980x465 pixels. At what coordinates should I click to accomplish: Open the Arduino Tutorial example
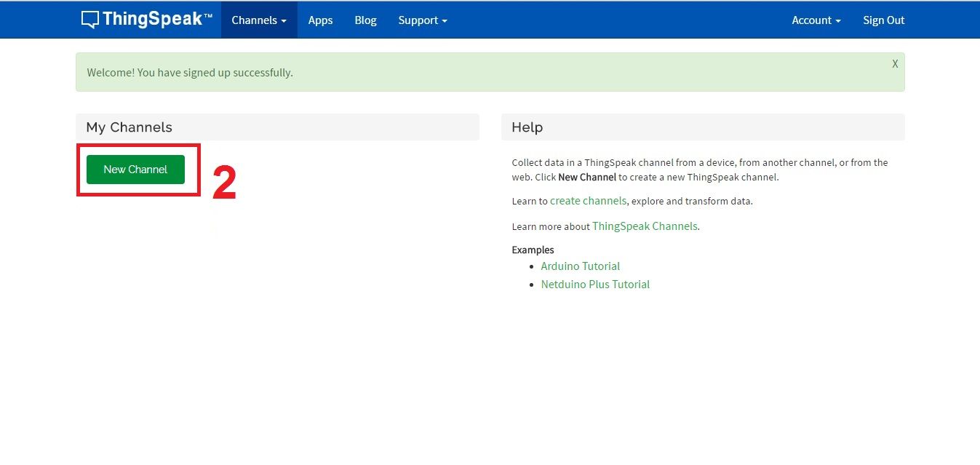(580, 266)
